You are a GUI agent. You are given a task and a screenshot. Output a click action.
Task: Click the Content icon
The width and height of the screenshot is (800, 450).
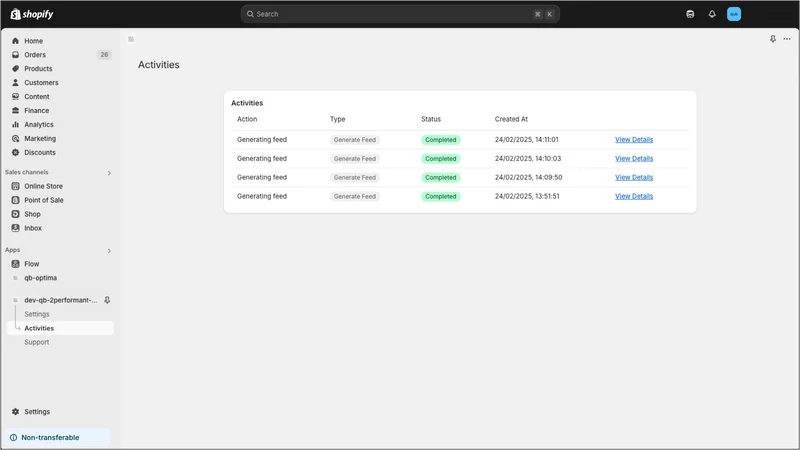pyautogui.click(x=15, y=96)
